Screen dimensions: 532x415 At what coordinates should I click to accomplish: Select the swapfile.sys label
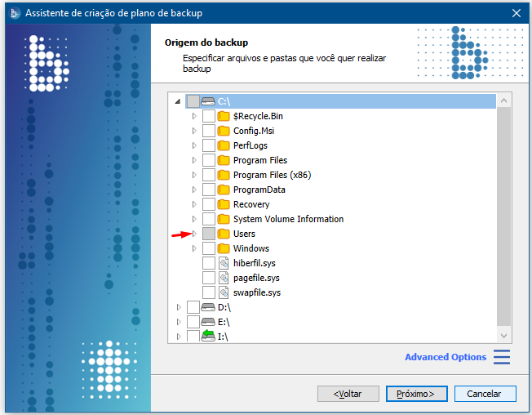(257, 292)
